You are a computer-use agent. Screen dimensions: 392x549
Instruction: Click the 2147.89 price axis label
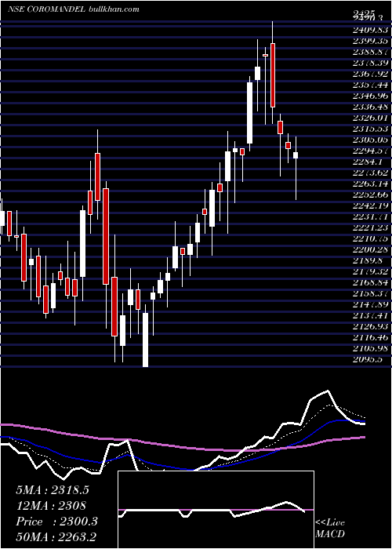pyautogui.click(x=371, y=304)
